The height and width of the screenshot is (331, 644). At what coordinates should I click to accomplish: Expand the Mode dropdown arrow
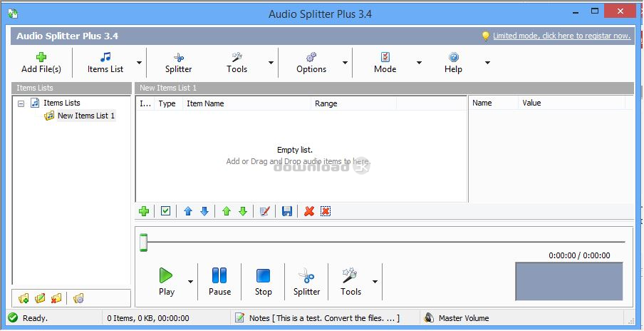coord(419,63)
